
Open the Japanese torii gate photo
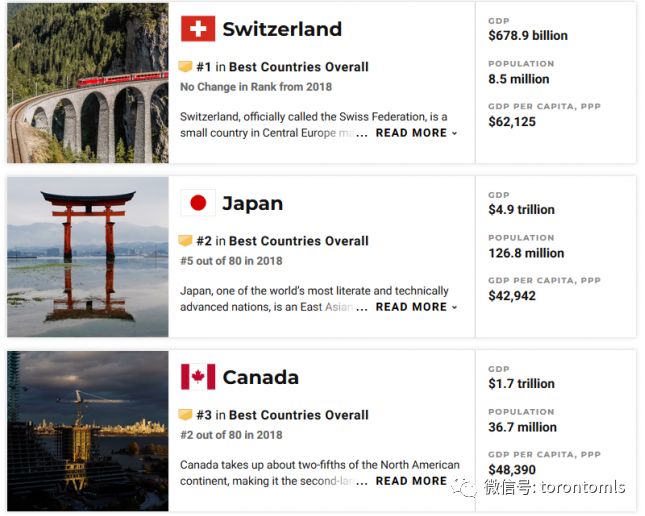pyautogui.click(x=88, y=257)
